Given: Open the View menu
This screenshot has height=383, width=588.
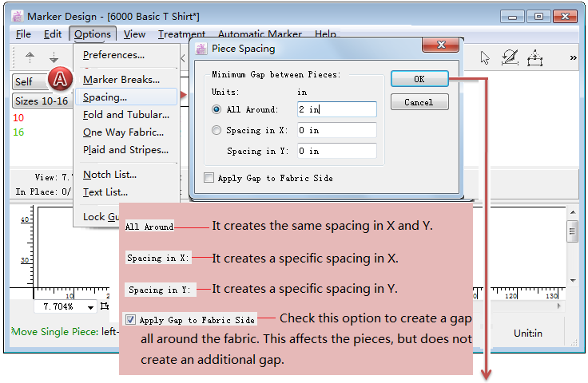Looking at the screenshot, I should pos(134,34).
